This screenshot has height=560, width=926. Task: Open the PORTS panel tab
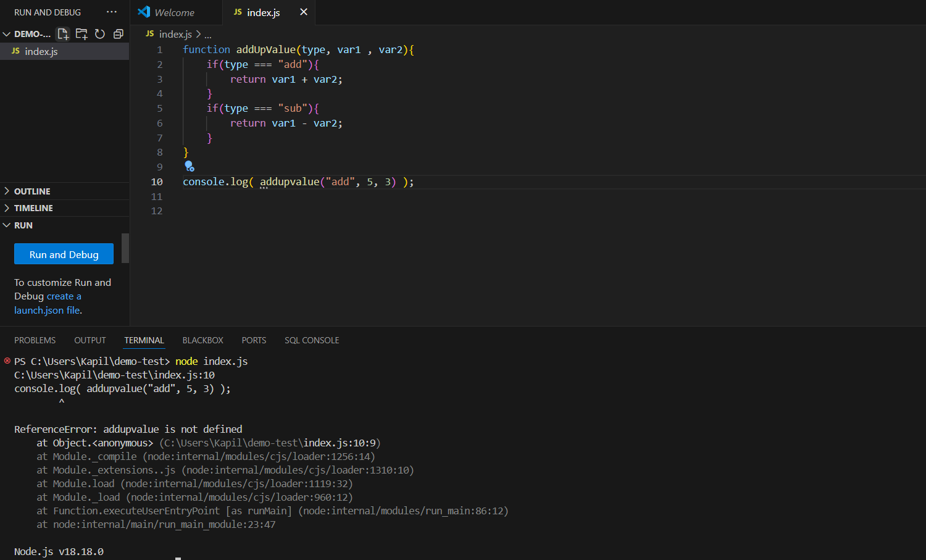254,340
